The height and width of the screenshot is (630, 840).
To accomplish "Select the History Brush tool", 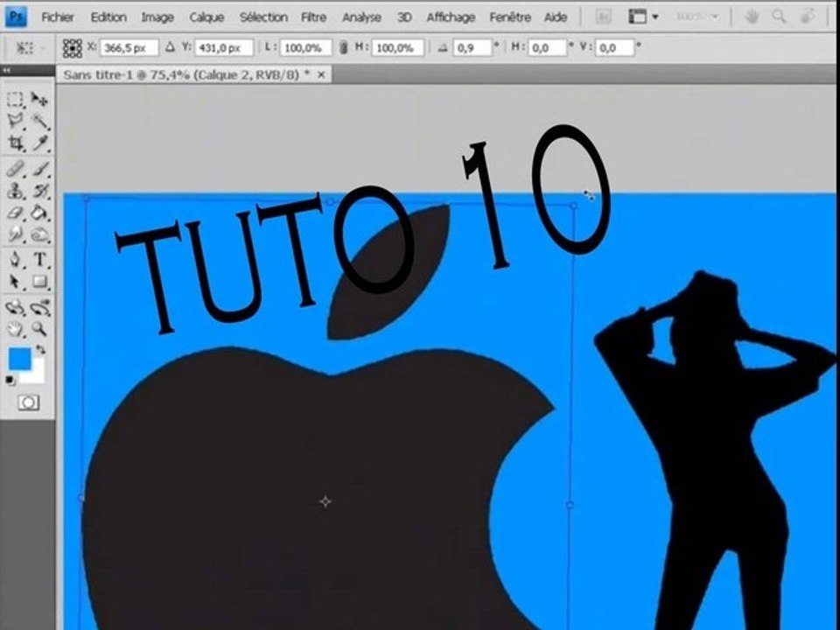I will (x=40, y=191).
